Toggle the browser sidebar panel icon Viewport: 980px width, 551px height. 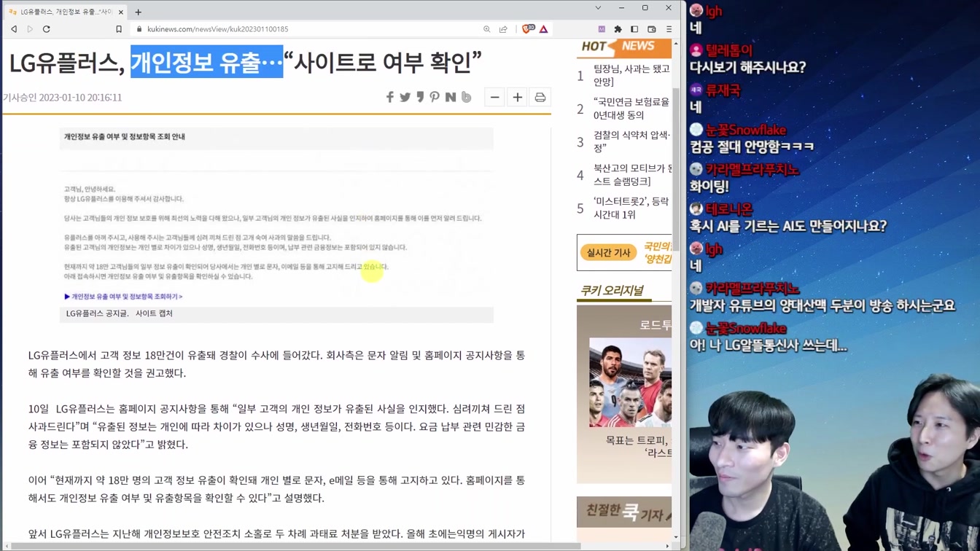[x=634, y=29]
